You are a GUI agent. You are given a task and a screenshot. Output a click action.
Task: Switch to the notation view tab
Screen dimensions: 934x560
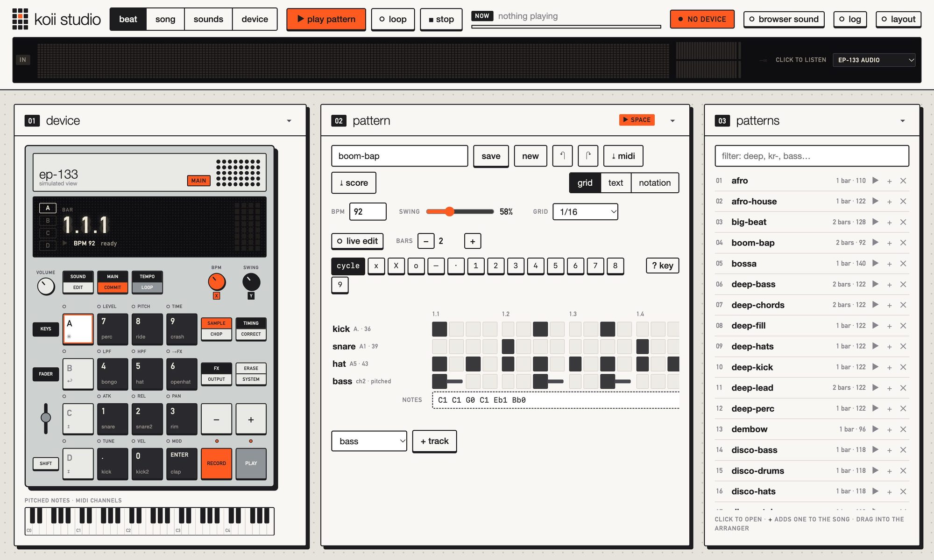[655, 183]
